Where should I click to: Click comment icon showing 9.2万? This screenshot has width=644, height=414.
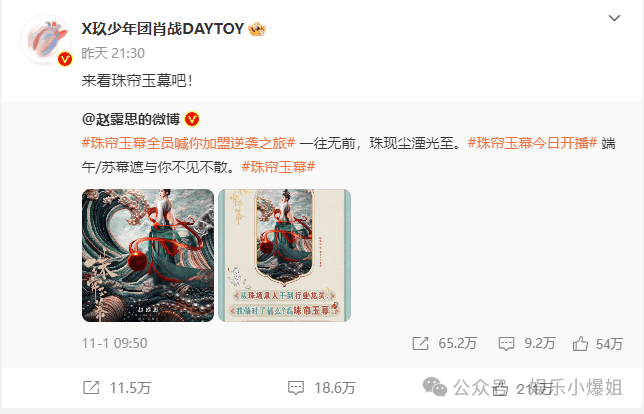coord(506,343)
